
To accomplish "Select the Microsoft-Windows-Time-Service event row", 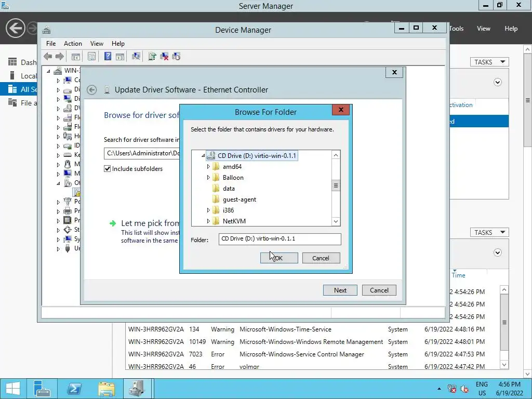I will click(307, 329).
